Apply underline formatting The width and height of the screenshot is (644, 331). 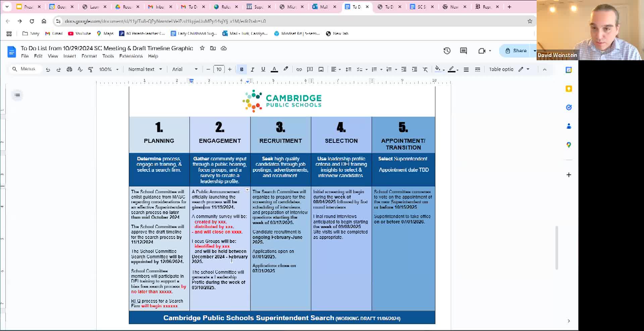263,69
